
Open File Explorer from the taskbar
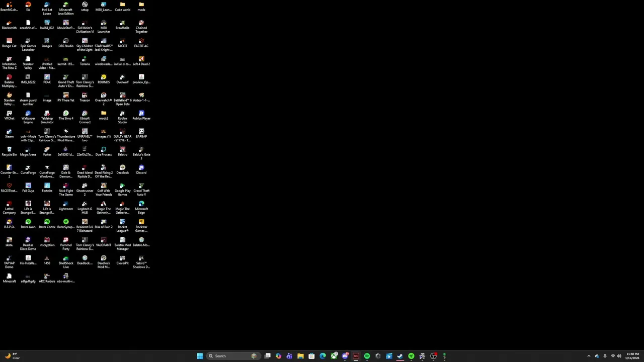300,356
